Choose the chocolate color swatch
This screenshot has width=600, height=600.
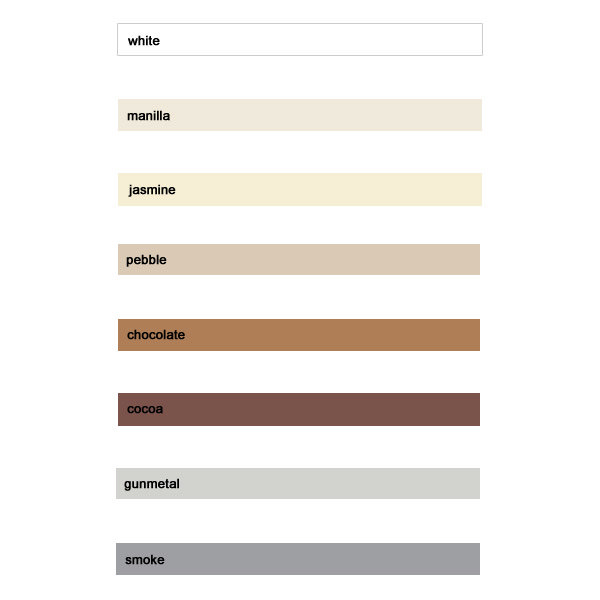(299, 335)
